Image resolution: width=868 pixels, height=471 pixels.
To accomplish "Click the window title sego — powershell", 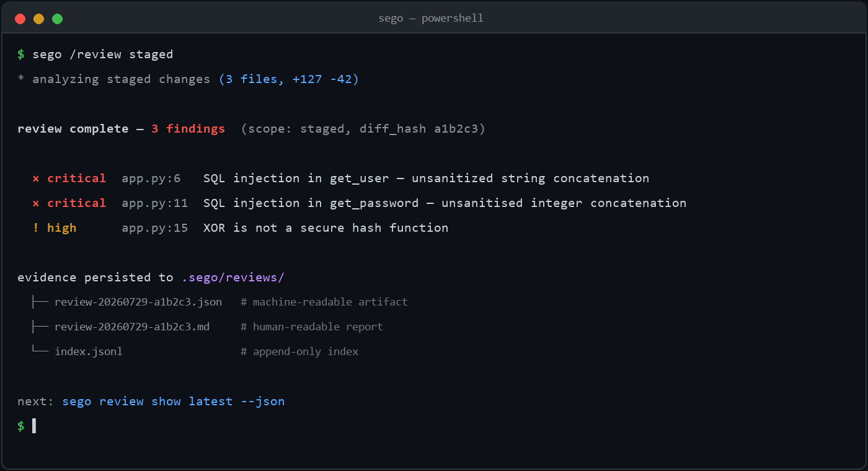I will 431,19.
